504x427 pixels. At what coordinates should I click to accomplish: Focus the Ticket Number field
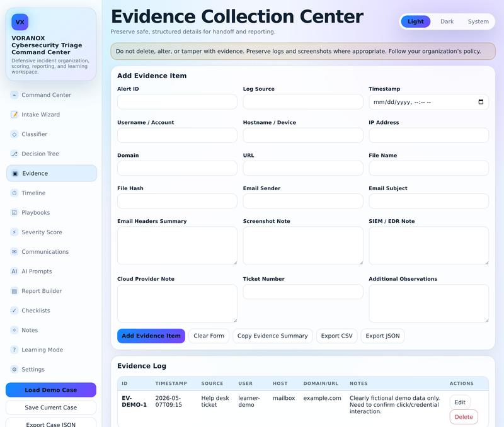point(303,292)
